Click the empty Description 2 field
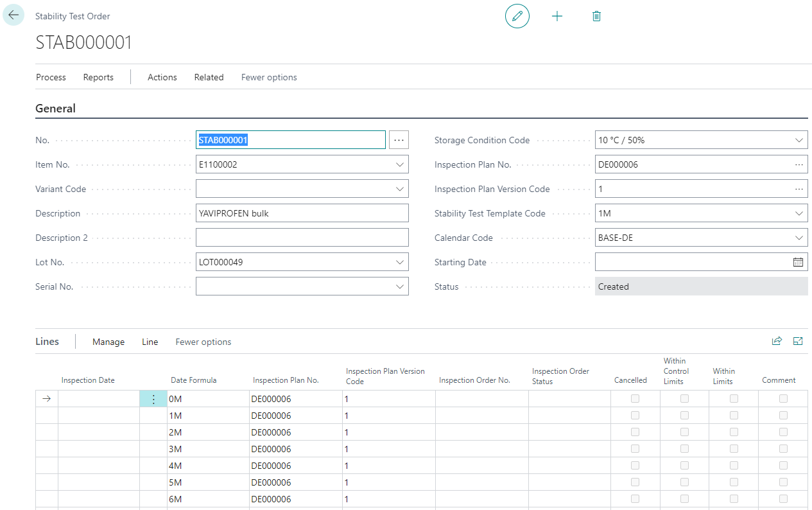The height and width of the screenshot is (510, 812). 302,238
